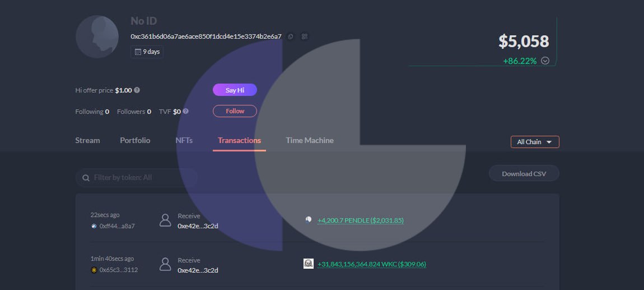Switch to the Portfolio tab
The height and width of the screenshot is (290, 644).
tap(135, 140)
